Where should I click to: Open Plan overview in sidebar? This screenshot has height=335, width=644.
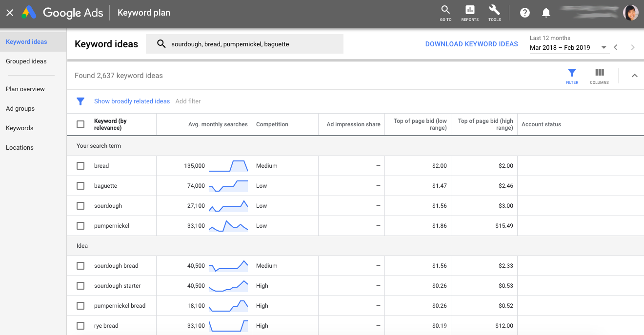(25, 89)
